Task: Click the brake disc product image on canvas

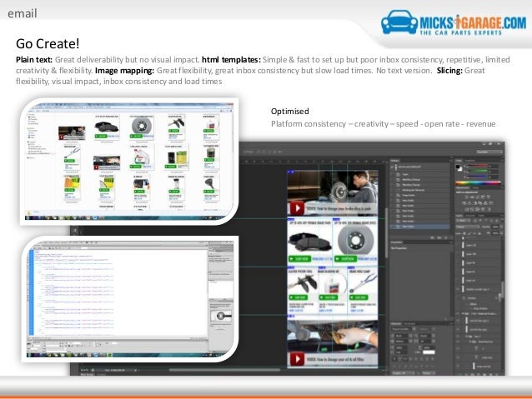Action: [355, 241]
